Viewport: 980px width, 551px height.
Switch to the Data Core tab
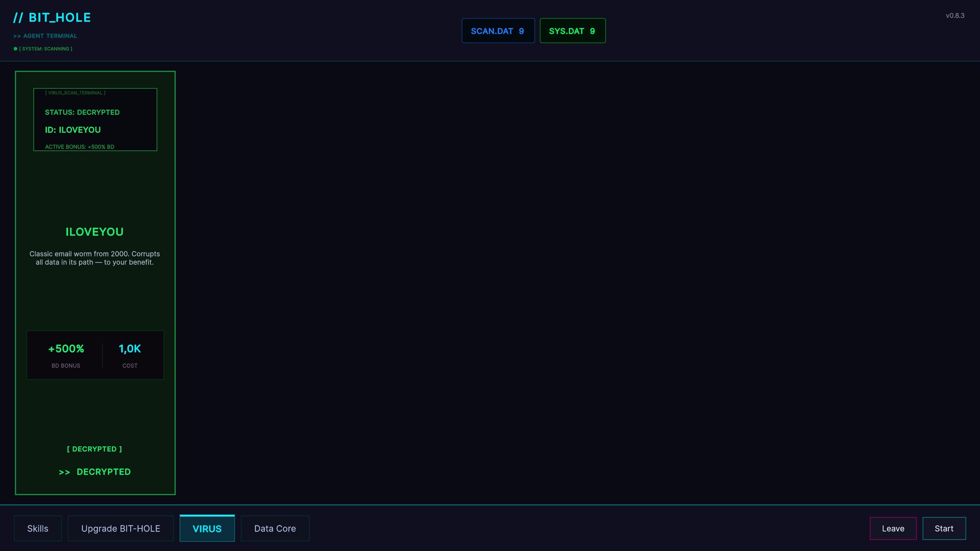pos(275,528)
